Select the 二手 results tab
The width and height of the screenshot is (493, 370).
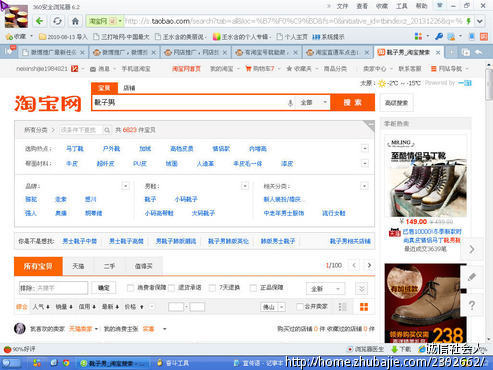pyautogui.click(x=109, y=266)
